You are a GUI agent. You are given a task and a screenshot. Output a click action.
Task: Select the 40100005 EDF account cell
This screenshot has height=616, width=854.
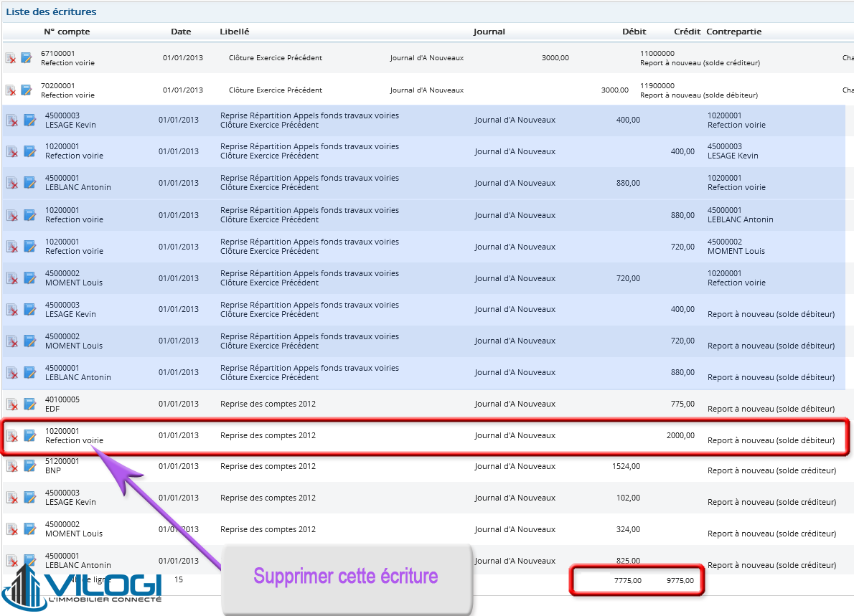pos(62,404)
